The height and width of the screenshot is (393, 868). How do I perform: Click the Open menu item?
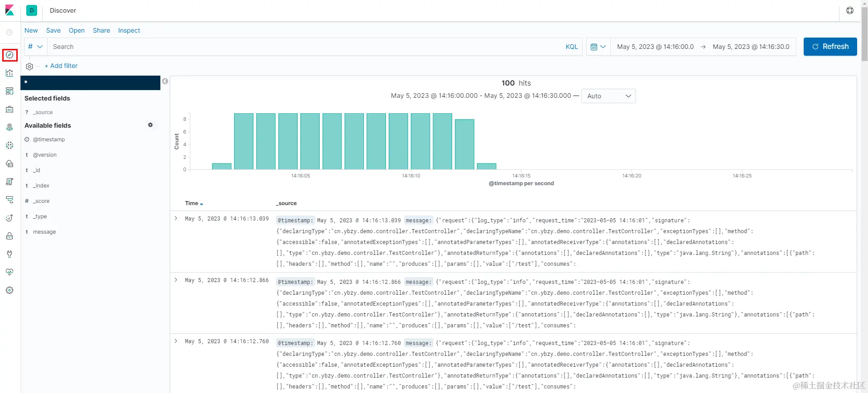pos(77,30)
